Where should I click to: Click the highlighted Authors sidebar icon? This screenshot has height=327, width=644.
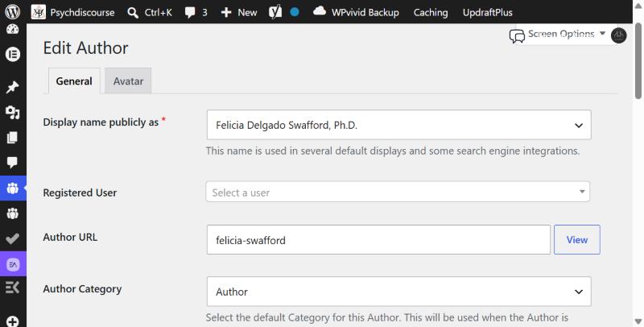coord(12,188)
